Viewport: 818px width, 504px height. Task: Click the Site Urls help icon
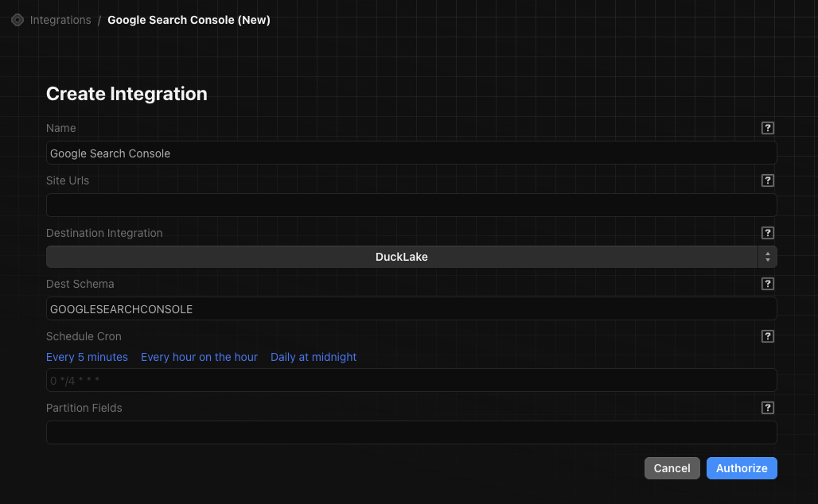pyautogui.click(x=767, y=180)
